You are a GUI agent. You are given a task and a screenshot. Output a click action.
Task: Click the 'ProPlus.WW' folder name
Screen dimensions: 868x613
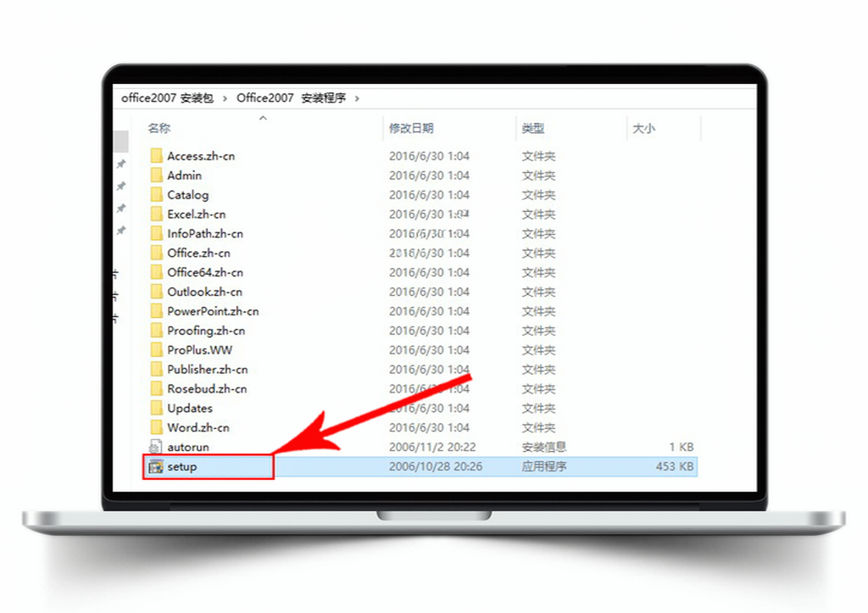200,350
